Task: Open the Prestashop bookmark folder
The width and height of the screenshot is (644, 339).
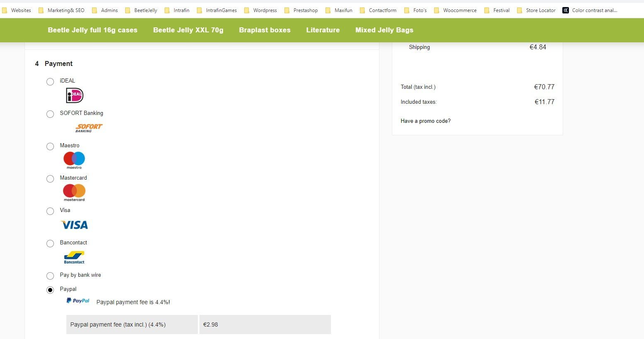Action: coord(301,10)
